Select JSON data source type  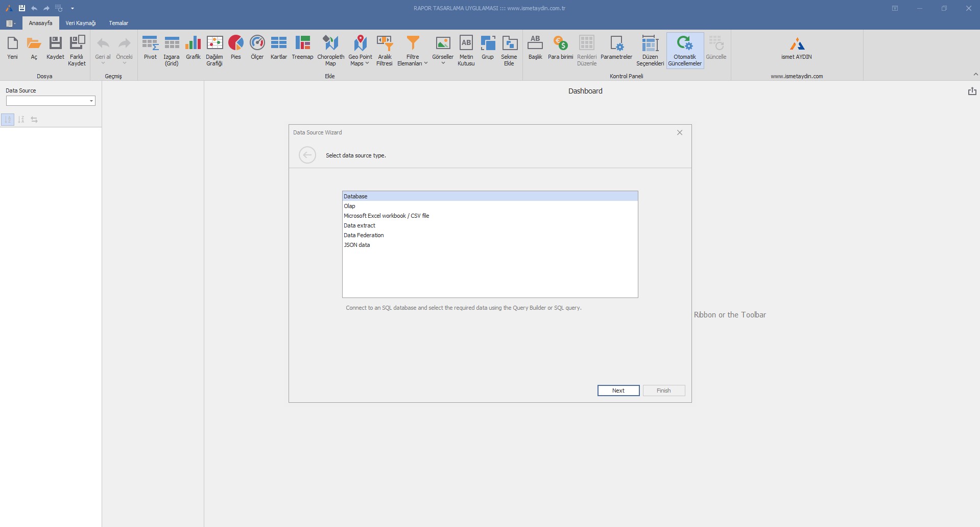[x=357, y=245]
